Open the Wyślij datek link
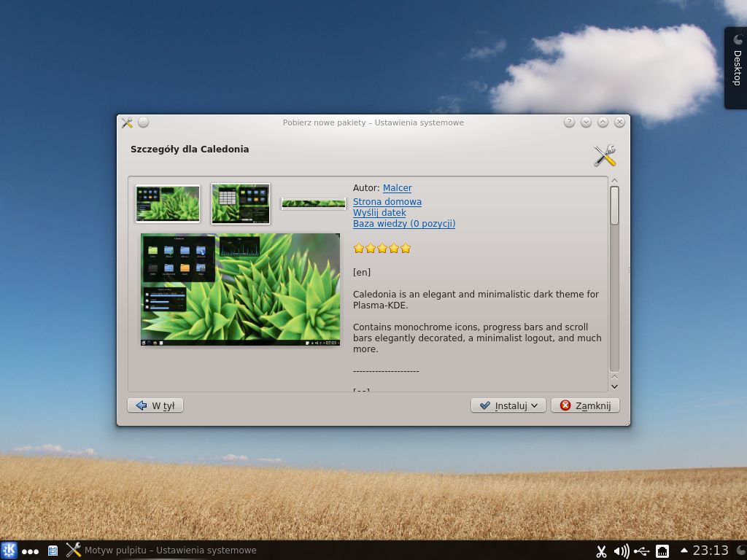747x560 pixels. click(379, 212)
